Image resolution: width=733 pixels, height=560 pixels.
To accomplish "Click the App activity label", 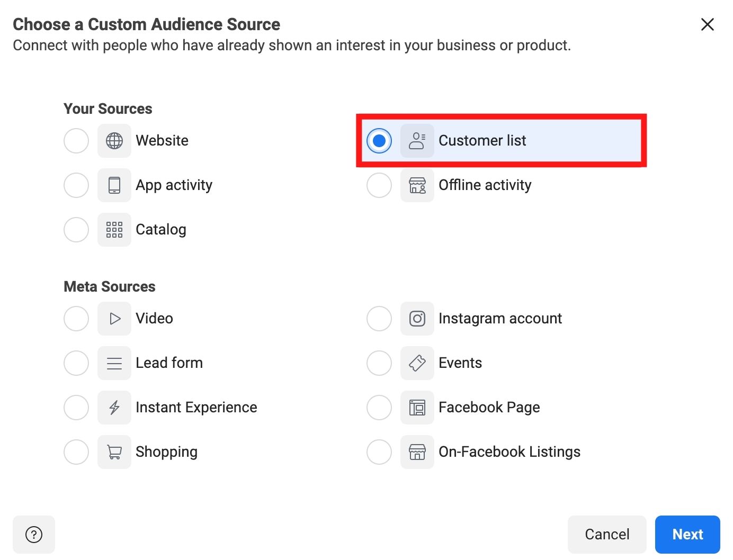I will pos(174,185).
